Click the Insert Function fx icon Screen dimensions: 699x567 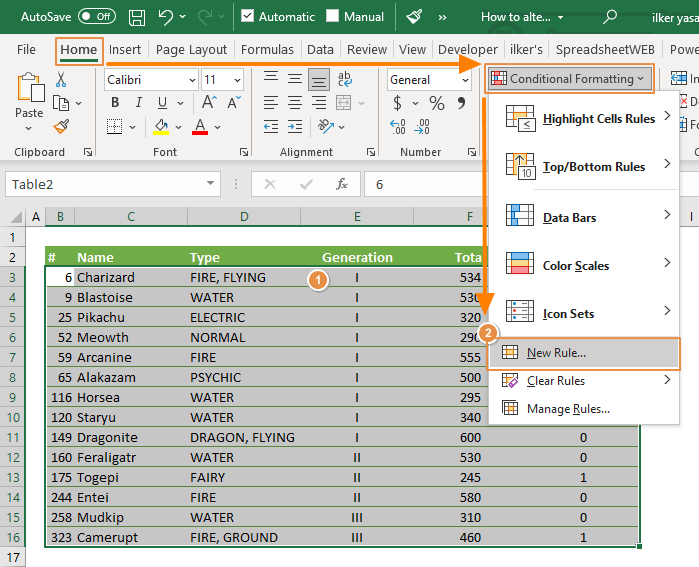tap(341, 184)
